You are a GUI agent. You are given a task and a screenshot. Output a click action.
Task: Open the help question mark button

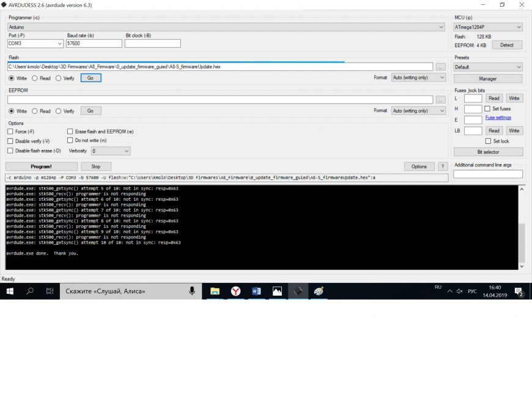click(x=443, y=166)
